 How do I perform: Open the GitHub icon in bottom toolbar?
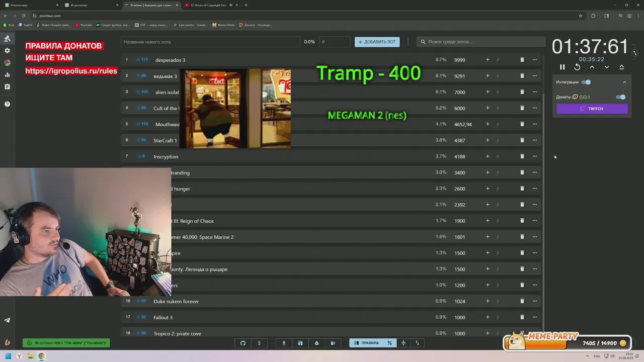coord(243,343)
